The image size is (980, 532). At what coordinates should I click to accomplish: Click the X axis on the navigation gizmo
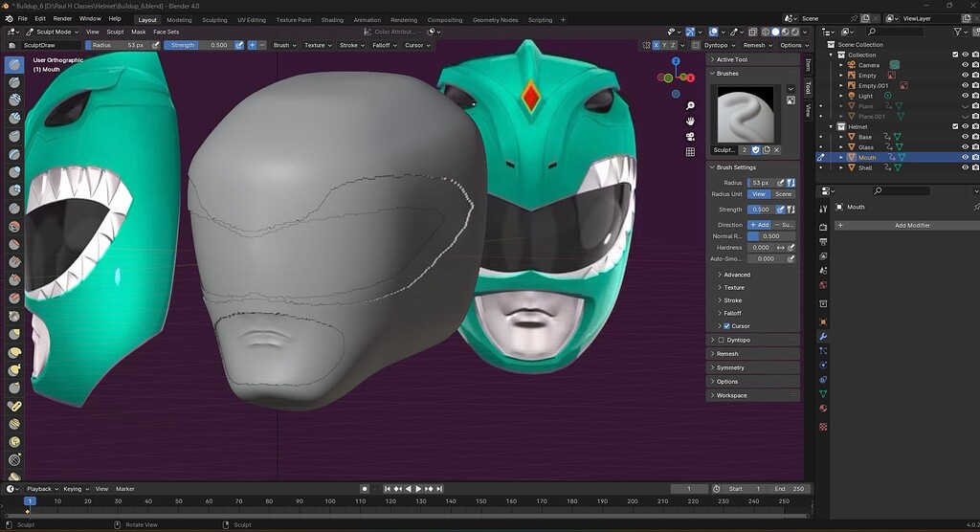(x=691, y=78)
